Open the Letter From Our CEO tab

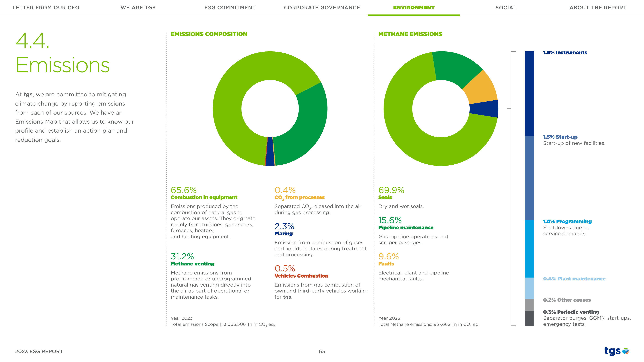(x=46, y=8)
